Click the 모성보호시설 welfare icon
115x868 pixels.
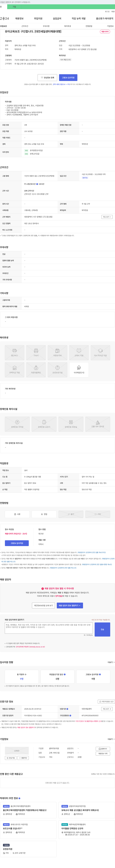click(x=57, y=370)
